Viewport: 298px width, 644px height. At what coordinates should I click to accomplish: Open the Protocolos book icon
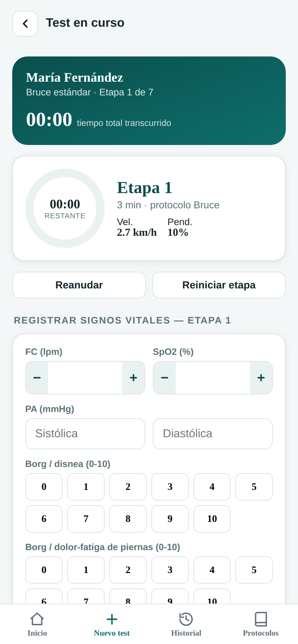pyautogui.click(x=261, y=619)
